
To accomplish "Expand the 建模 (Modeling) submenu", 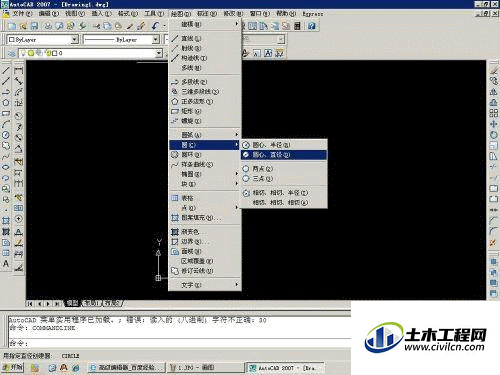I will pos(205,24).
